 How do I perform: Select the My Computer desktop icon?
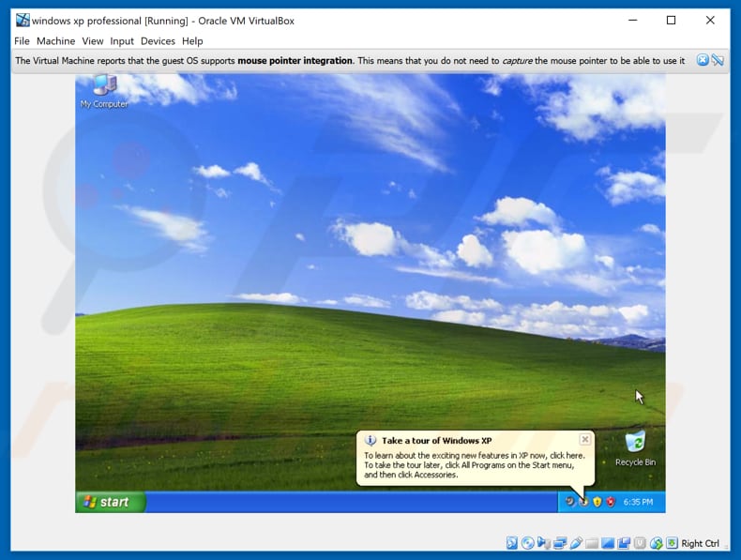pyautogui.click(x=104, y=91)
